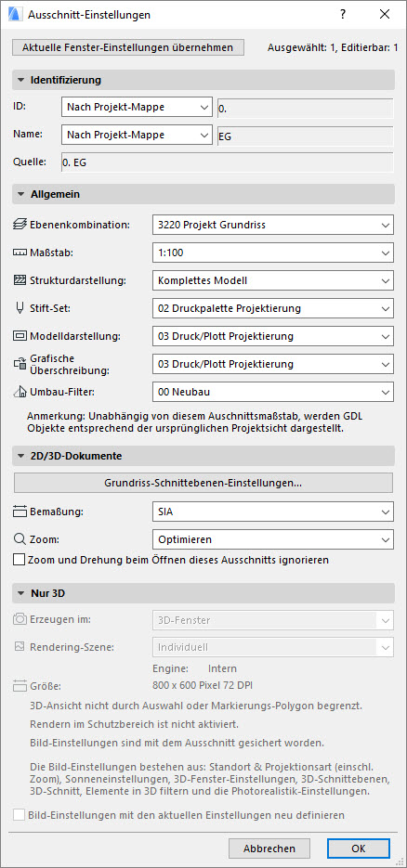Click the Strukturdarstellung icon
This screenshot has height=868, width=407.
click(x=20, y=280)
